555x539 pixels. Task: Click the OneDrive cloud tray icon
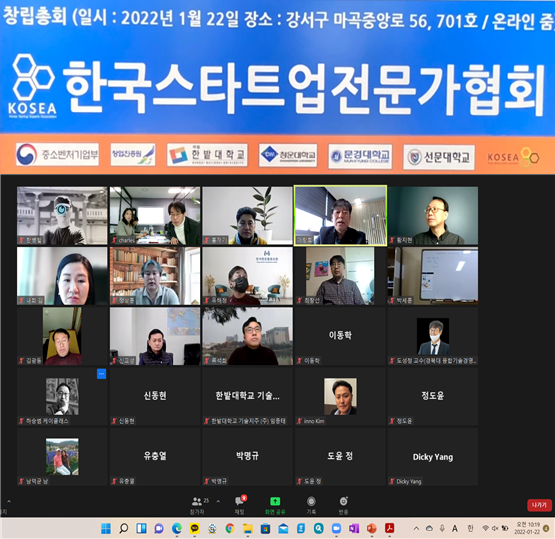tap(429, 529)
